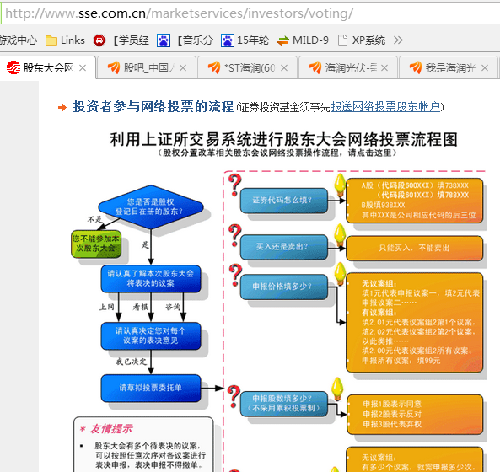The image size is (500, 472).
Task: Click the box 请填报投票委托单
Action: (x=151, y=388)
